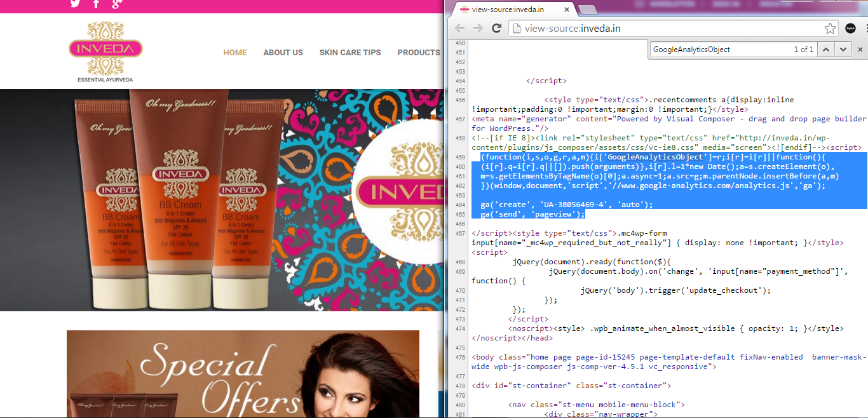Click the Inveda Essential Ayurveda logo
The width and height of the screenshot is (868, 418).
click(105, 52)
